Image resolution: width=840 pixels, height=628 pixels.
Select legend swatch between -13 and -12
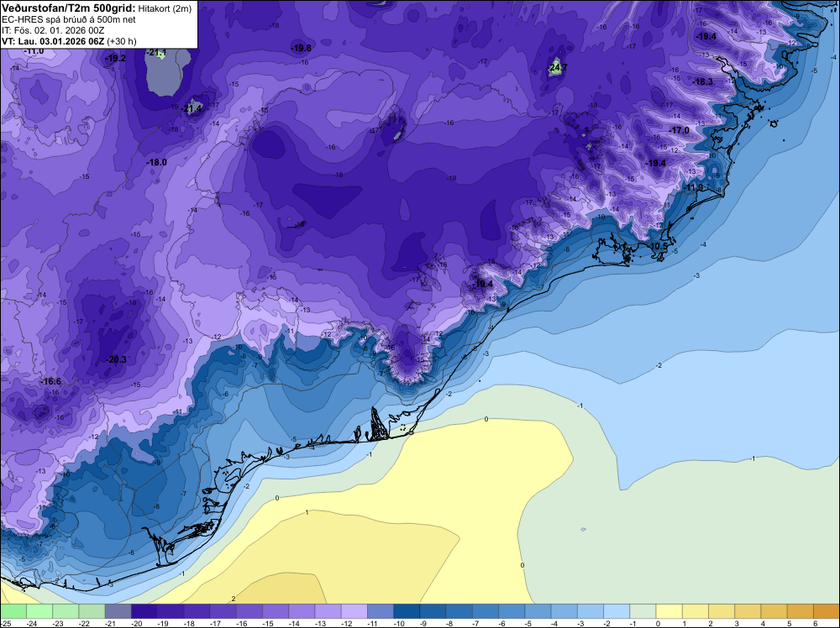tap(328, 611)
